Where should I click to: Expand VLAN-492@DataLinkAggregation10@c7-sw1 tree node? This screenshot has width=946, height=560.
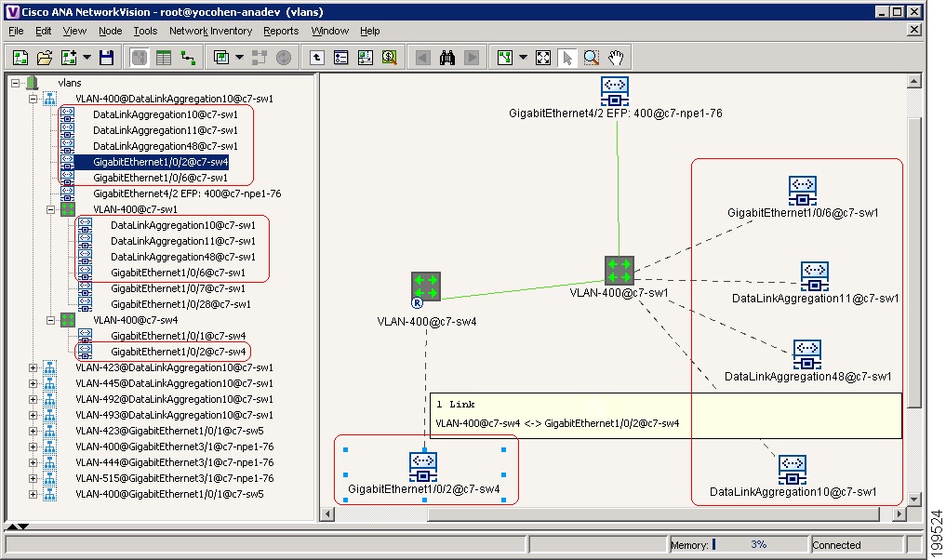(33, 399)
